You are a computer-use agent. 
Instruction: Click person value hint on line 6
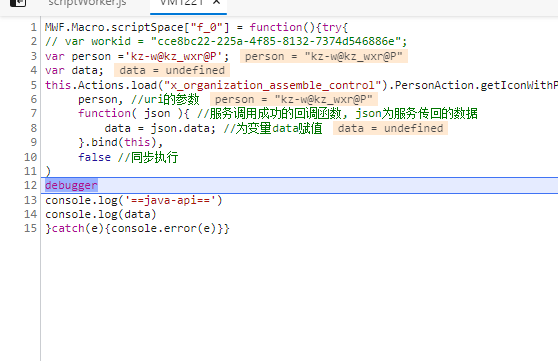coord(294,99)
